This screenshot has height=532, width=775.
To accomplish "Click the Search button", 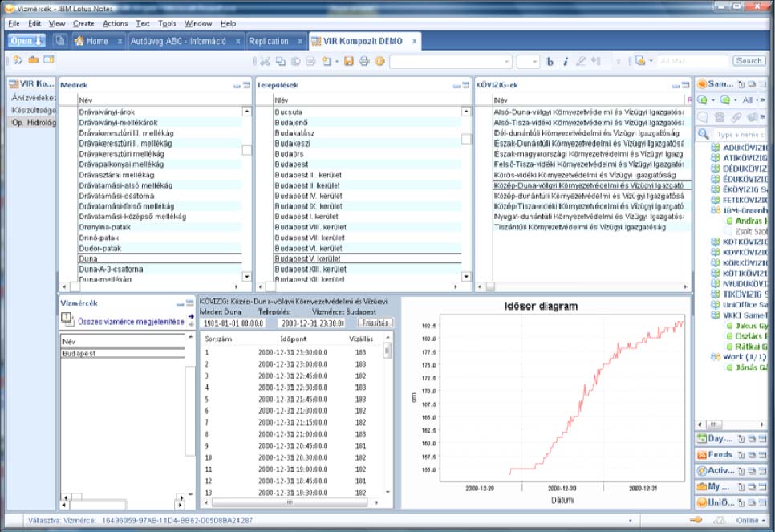I will (x=749, y=61).
